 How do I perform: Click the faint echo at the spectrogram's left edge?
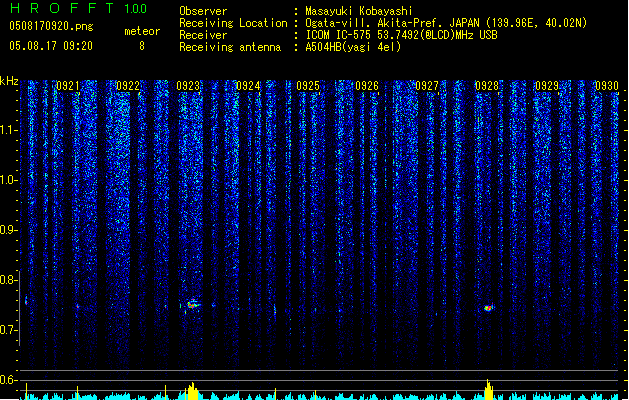tap(26, 301)
